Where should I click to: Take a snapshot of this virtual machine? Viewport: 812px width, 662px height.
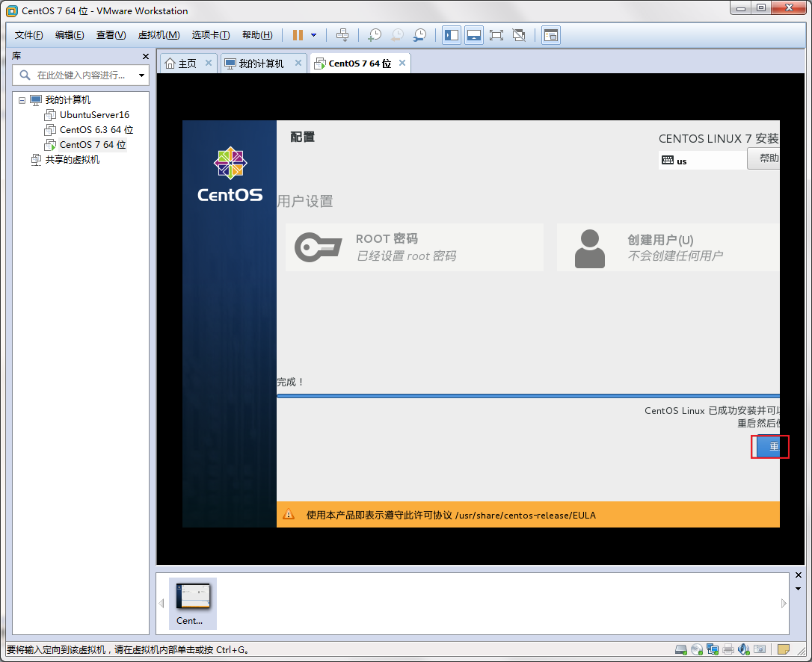click(375, 35)
